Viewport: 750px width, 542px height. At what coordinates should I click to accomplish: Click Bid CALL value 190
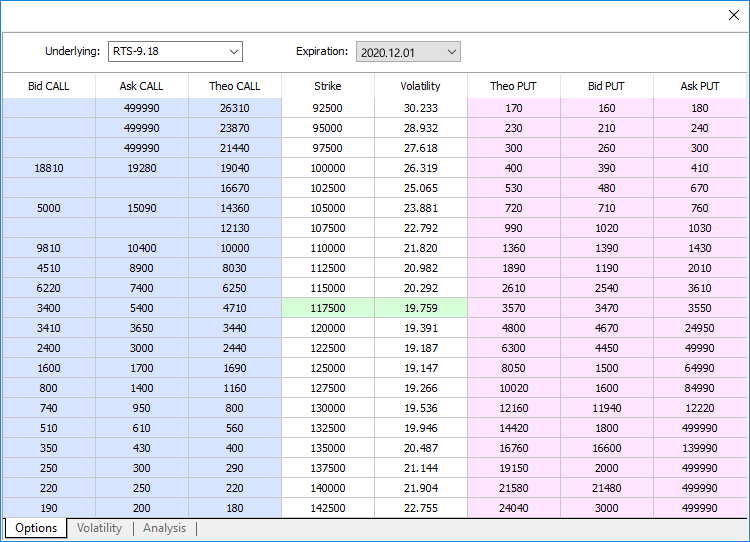49,508
